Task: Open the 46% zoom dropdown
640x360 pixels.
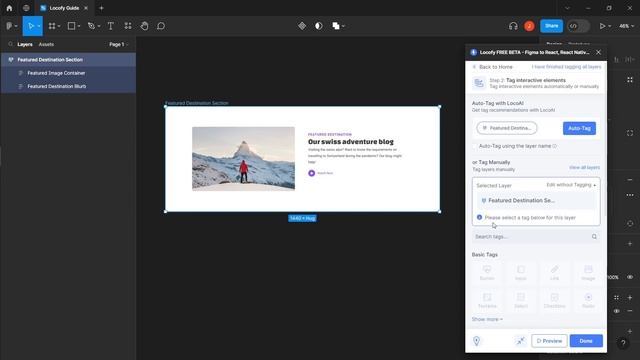Action: point(627,26)
